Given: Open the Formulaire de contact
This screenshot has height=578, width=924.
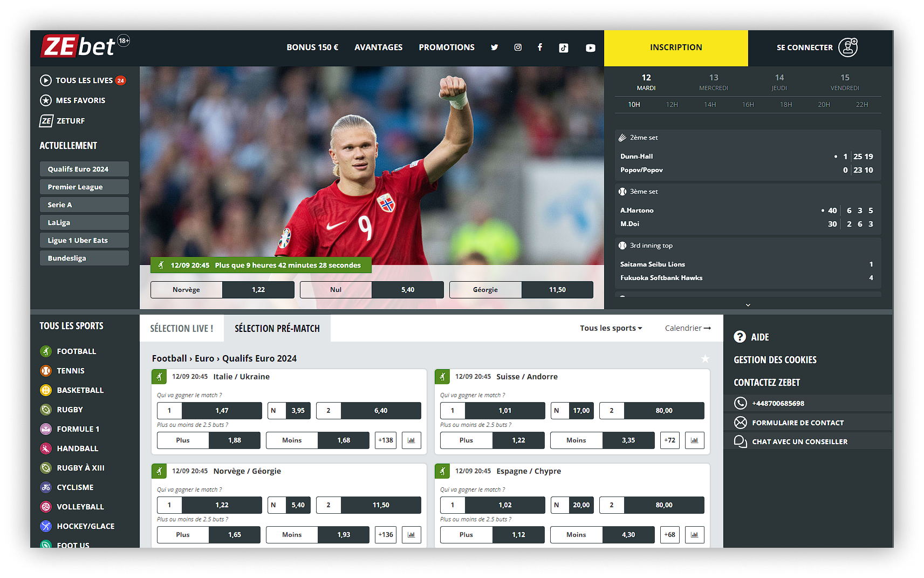Looking at the screenshot, I should 797,423.
